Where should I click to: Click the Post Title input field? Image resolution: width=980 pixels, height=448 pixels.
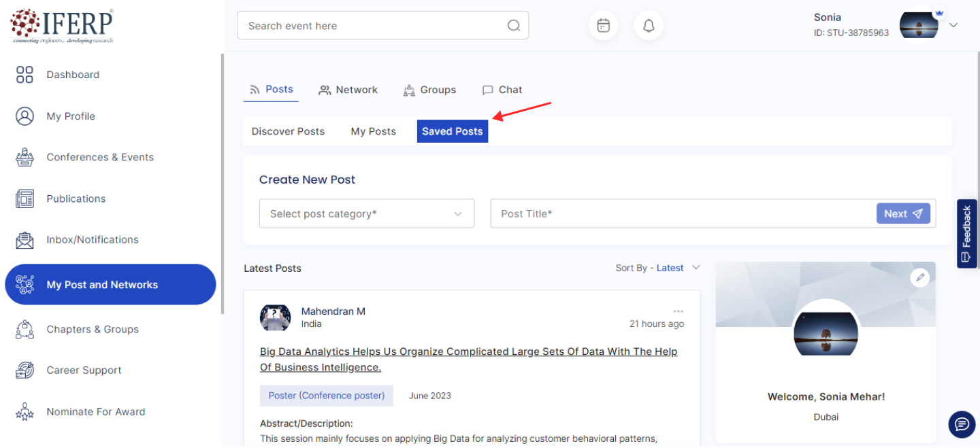pyautogui.click(x=681, y=213)
